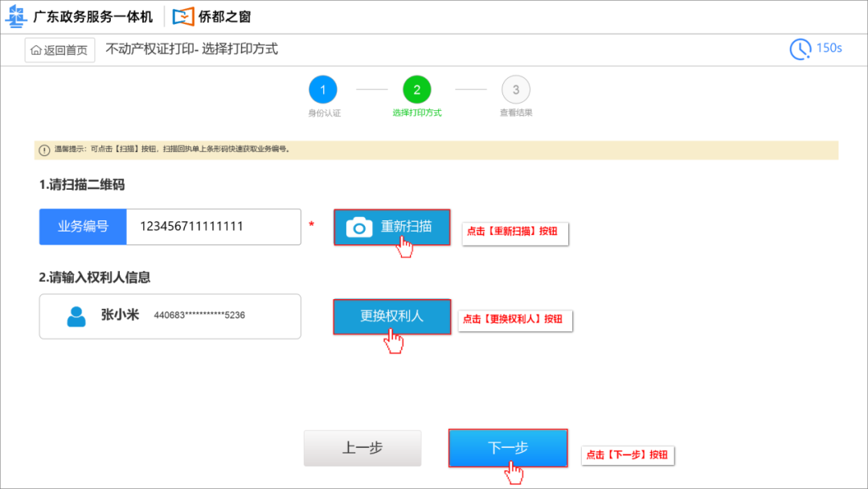The image size is (868, 489).
Task: Select step 3 查看结果 circle indicator
Action: pyautogui.click(x=516, y=89)
